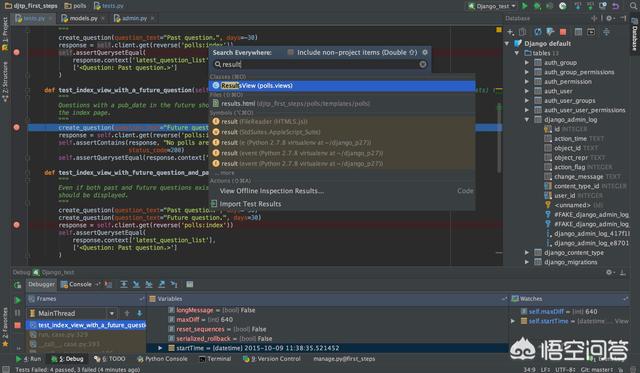
Task: Click the Step Into debugger icon
Action: coord(136,284)
